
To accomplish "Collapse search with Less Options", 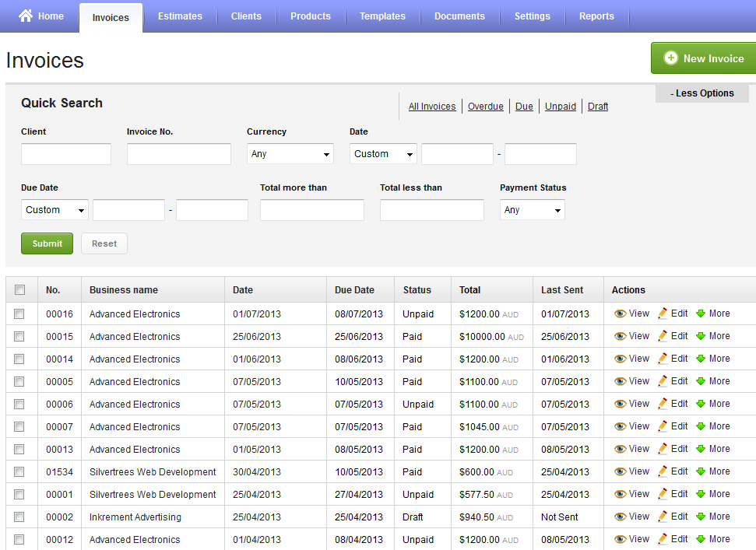I will (x=701, y=93).
